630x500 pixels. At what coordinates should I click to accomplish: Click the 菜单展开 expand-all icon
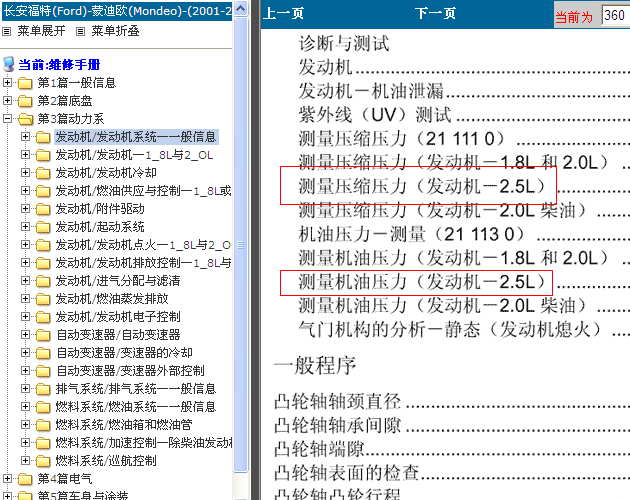[x=7, y=31]
